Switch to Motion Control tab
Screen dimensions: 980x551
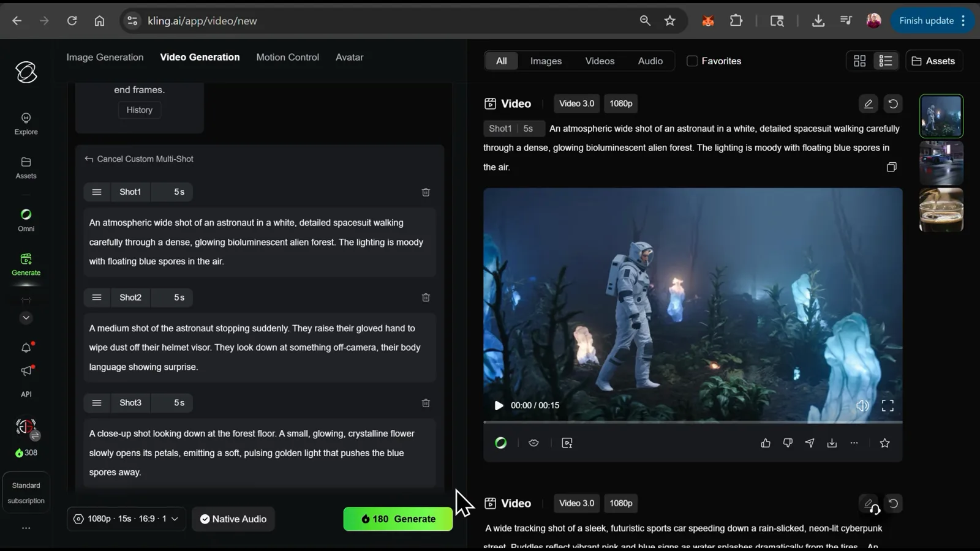[287, 57]
